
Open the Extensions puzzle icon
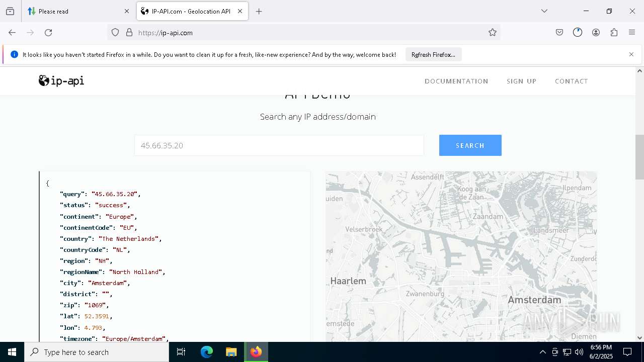click(x=614, y=33)
